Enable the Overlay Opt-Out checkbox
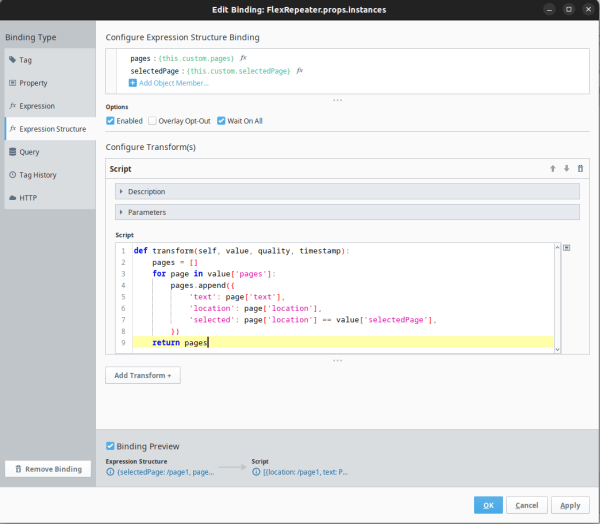Image resolution: width=600 pixels, height=524 pixels. coord(153,121)
